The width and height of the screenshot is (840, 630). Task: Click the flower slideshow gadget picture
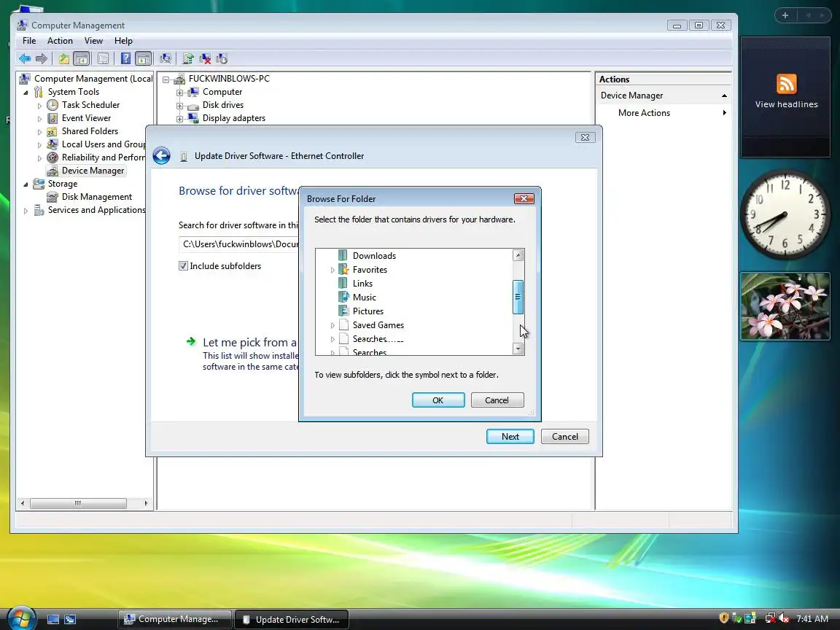click(x=785, y=306)
